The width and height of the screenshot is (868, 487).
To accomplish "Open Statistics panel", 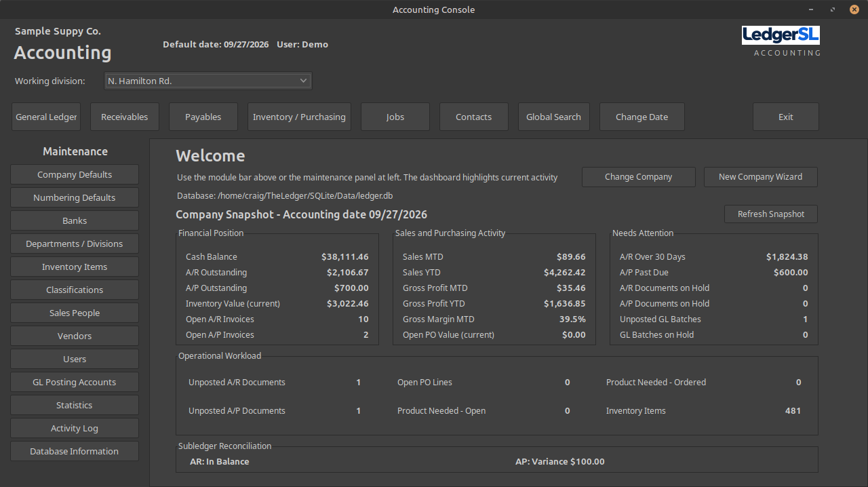I will pos(75,405).
